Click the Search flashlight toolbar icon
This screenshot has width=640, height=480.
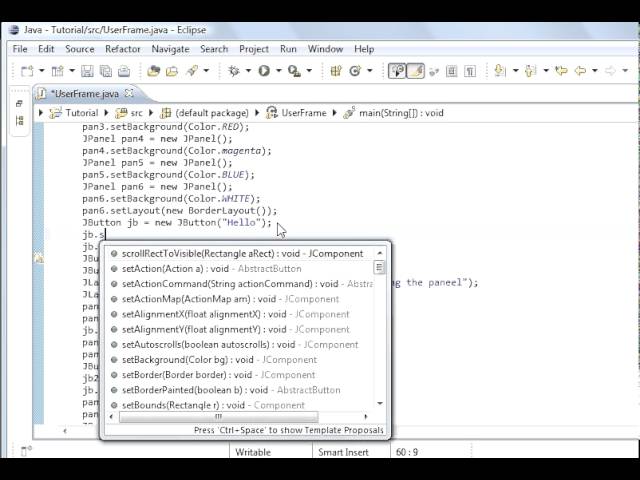tap(192, 71)
